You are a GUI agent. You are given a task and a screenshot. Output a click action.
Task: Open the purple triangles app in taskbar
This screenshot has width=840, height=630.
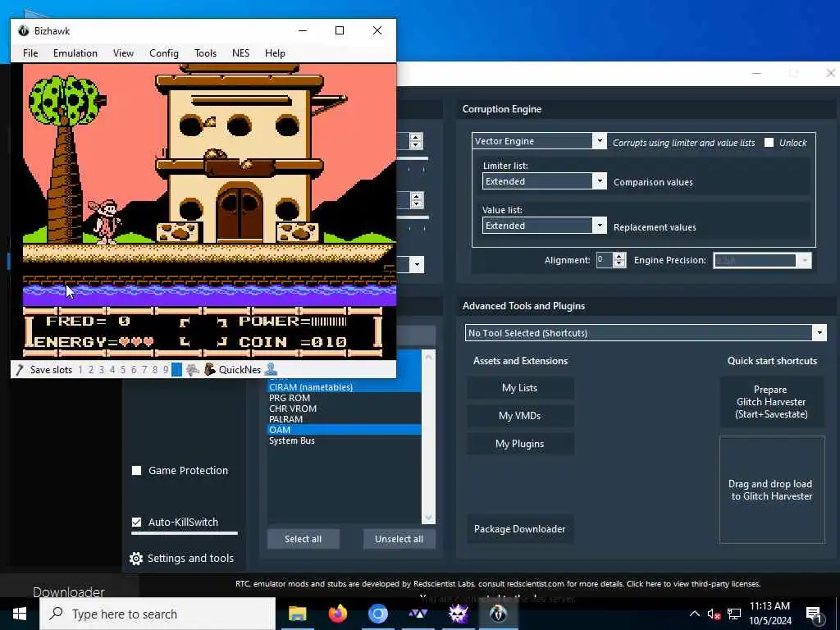click(418, 614)
